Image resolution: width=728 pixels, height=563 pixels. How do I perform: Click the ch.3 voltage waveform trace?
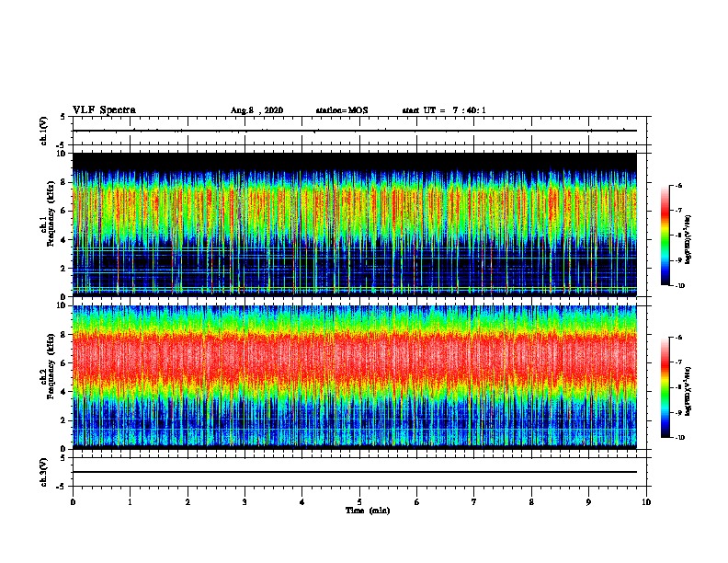[355, 472]
